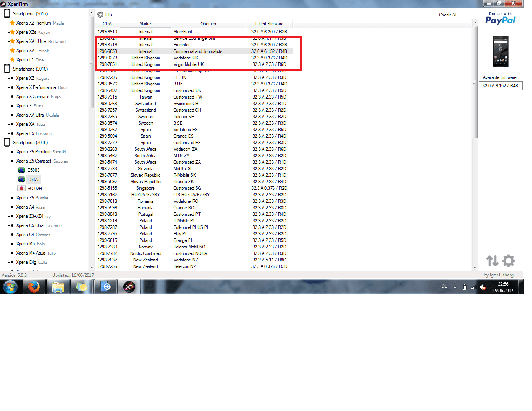Select Xperia X Performance Dora
This screenshot has height=411, width=532.
pyautogui.click(x=41, y=87)
